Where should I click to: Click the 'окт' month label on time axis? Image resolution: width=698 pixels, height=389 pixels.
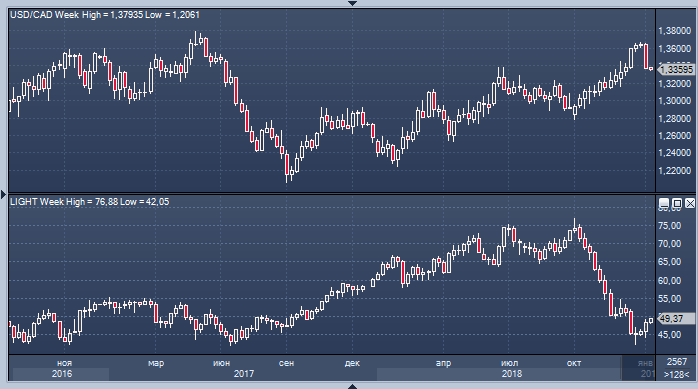point(574,363)
